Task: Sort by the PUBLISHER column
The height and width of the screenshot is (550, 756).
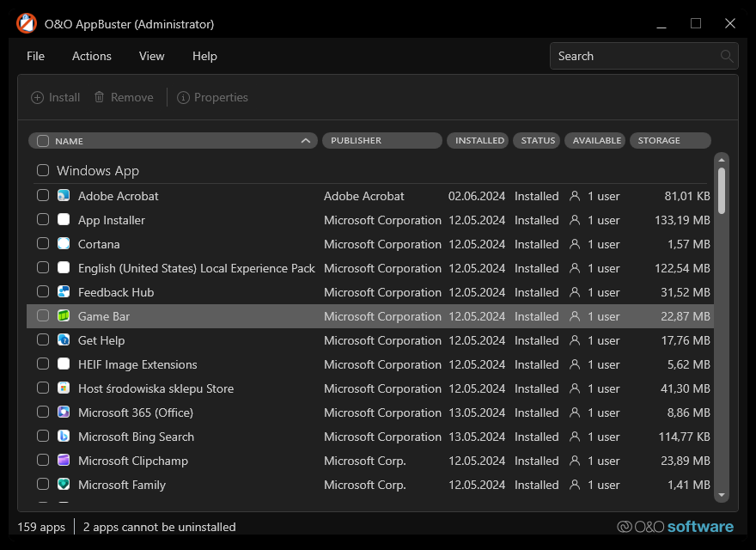Action: pos(381,140)
